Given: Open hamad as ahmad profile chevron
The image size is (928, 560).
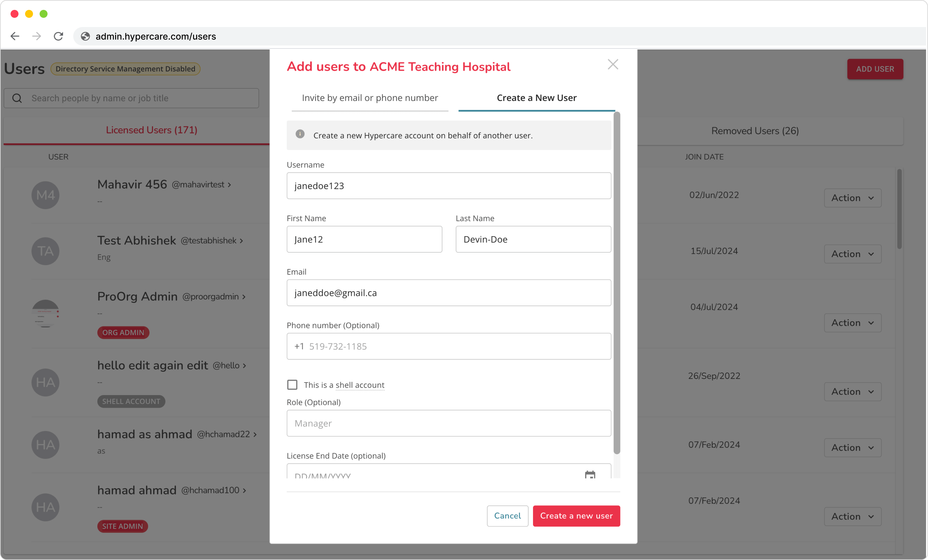Looking at the screenshot, I should [x=255, y=435].
